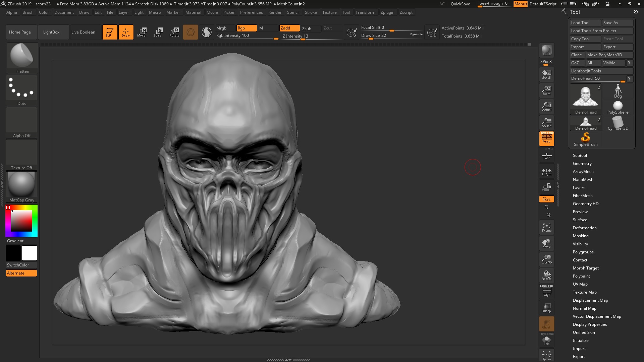Select the Cylinder3D tool

[618, 123]
